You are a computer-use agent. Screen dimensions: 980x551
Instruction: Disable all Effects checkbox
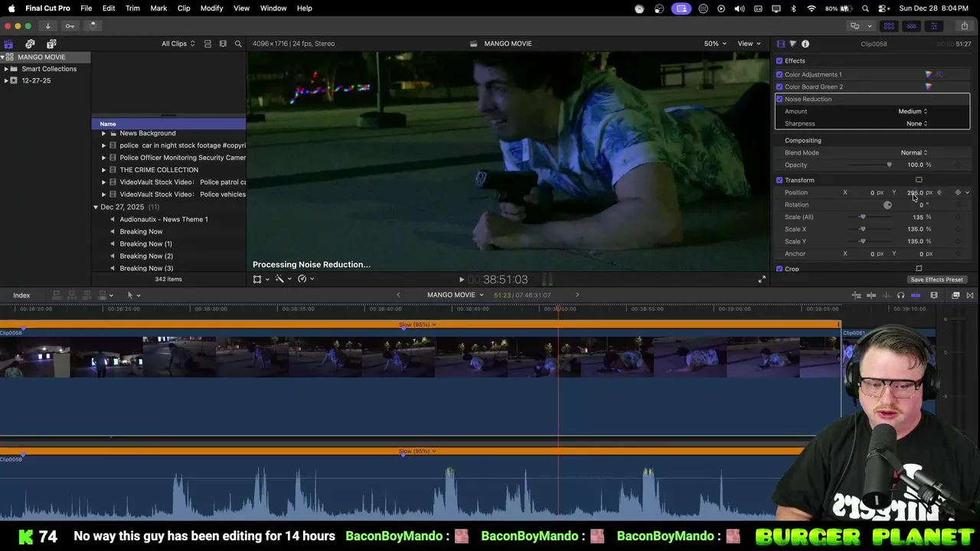click(779, 60)
